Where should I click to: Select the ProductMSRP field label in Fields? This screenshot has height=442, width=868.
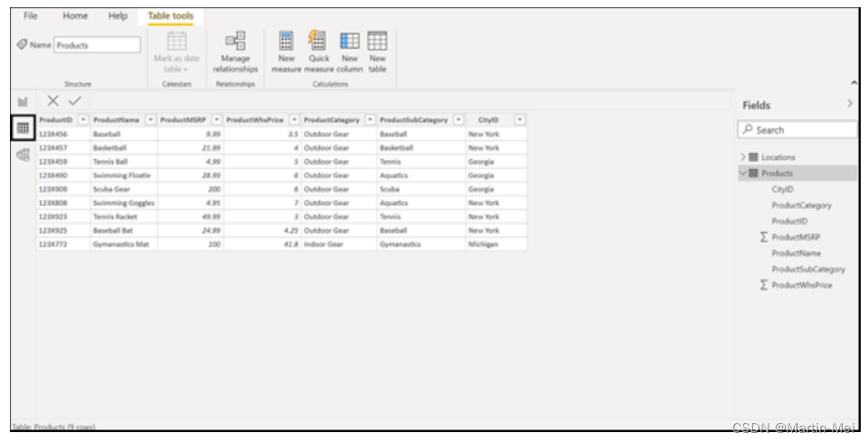(796, 237)
